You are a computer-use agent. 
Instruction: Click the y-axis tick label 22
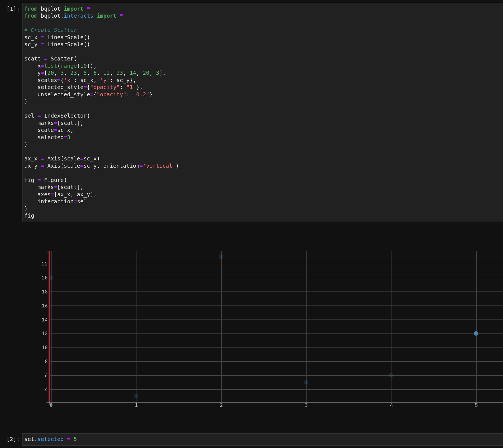pos(45,264)
